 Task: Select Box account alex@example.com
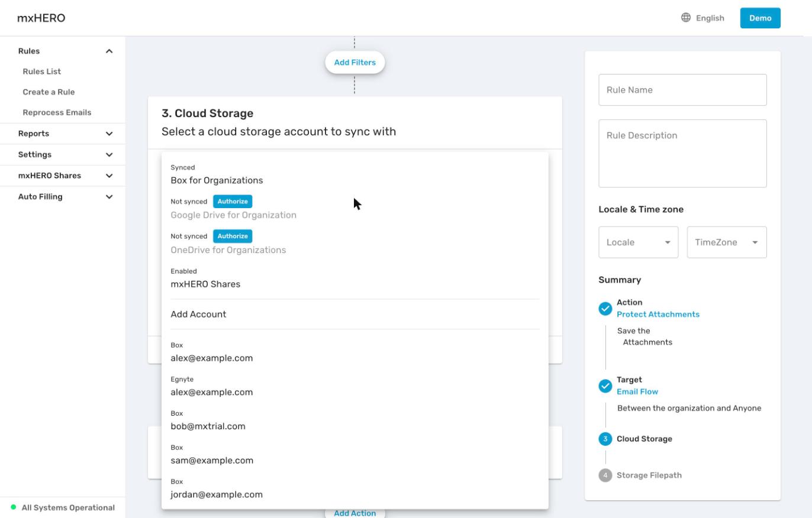[355, 352]
